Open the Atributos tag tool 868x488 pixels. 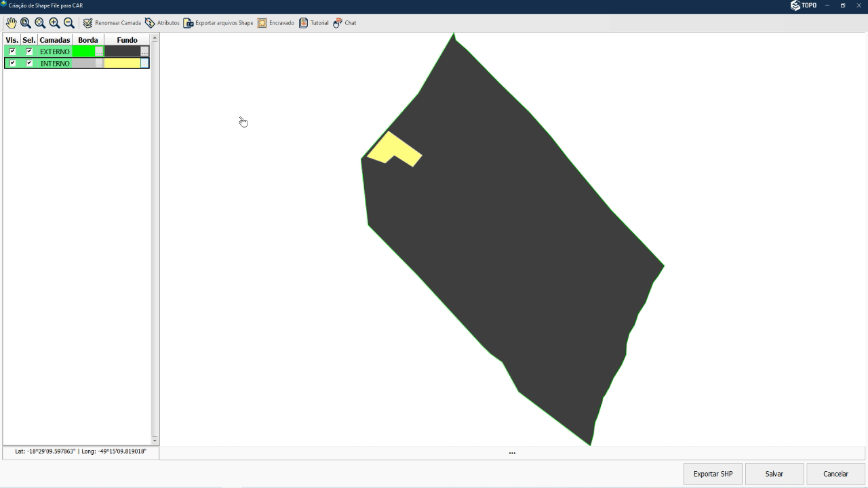coord(162,23)
